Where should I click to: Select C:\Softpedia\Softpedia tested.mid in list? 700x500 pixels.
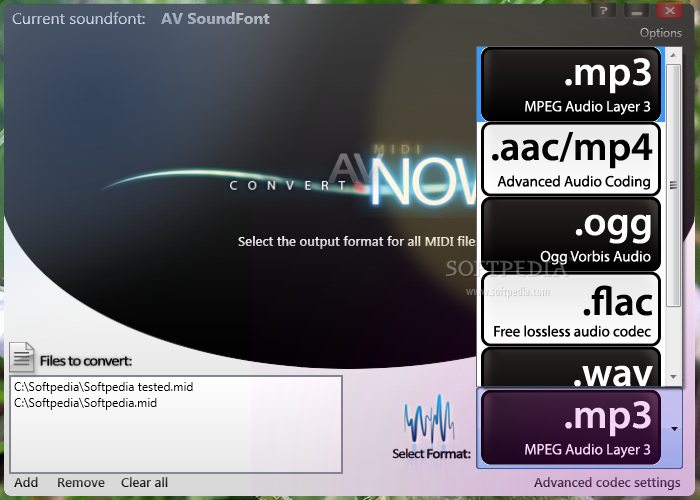click(x=104, y=387)
